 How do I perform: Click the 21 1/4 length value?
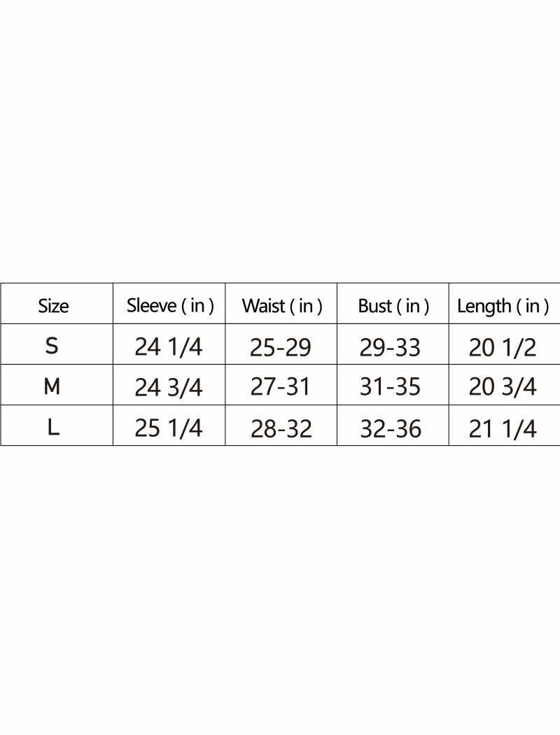[503, 428]
